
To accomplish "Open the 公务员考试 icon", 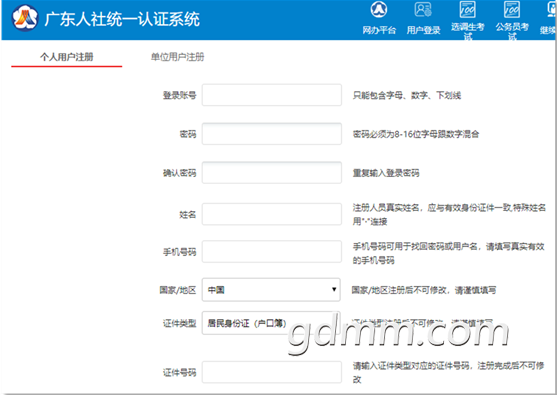I will pos(512,10).
